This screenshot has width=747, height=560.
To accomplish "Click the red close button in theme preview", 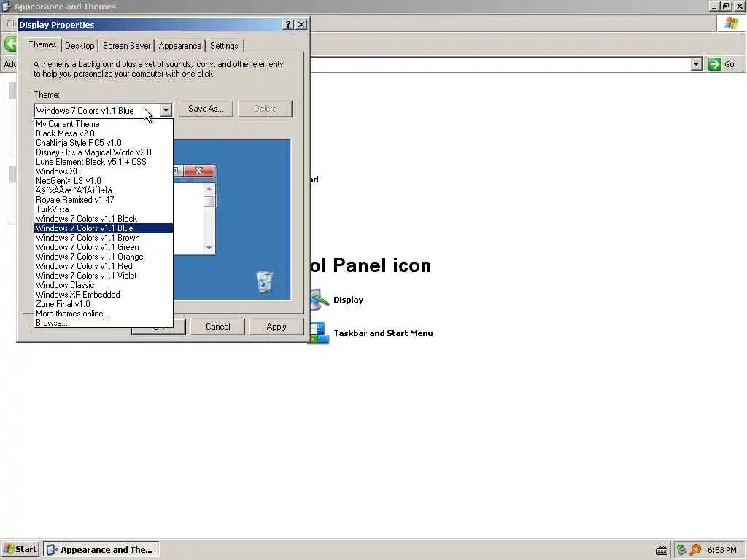I will point(198,171).
